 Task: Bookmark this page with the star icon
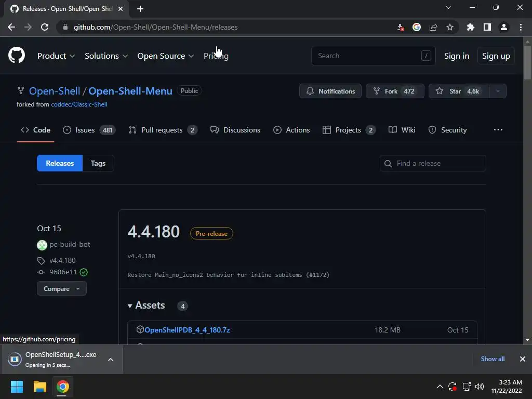click(449, 27)
